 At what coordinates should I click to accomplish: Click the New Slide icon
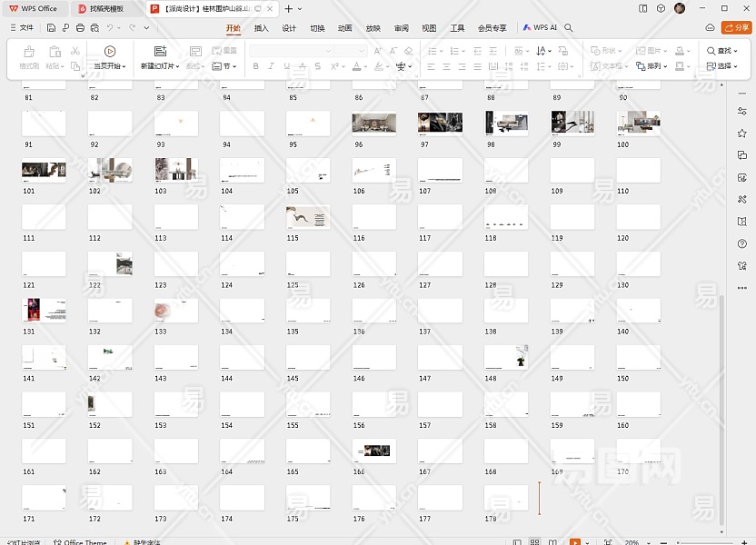point(160,52)
